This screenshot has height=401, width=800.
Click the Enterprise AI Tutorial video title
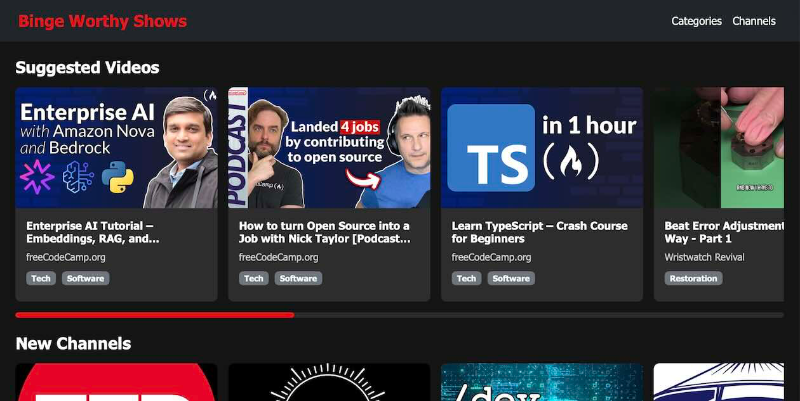pyautogui.click(x=93, y=232)
